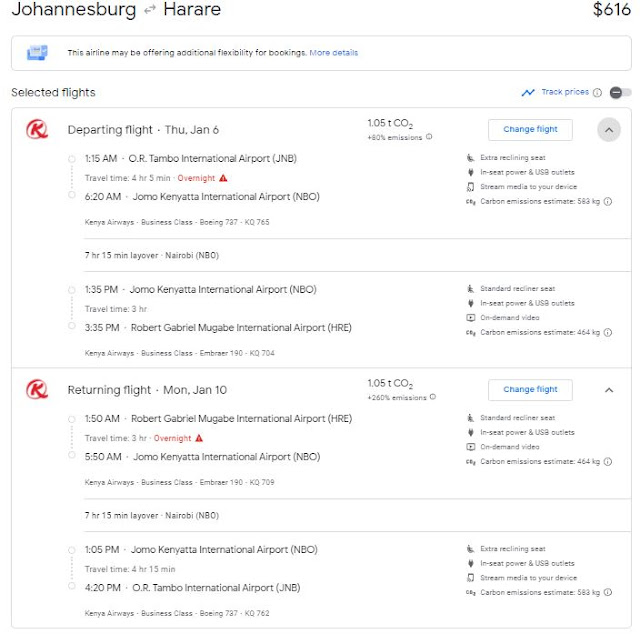Viewport: 640px width, 634px height.
Task: Change the departing flight on Thu, Jan 6
Action: click(x=530, y=129)
